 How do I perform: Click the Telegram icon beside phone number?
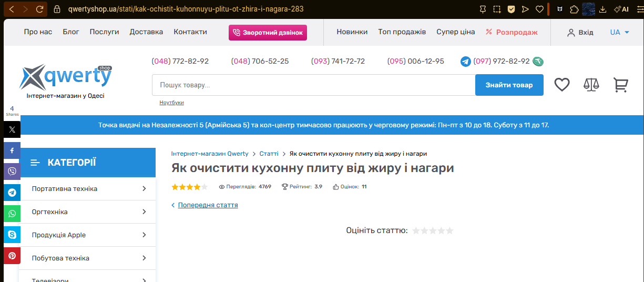(x=466, y=62)
